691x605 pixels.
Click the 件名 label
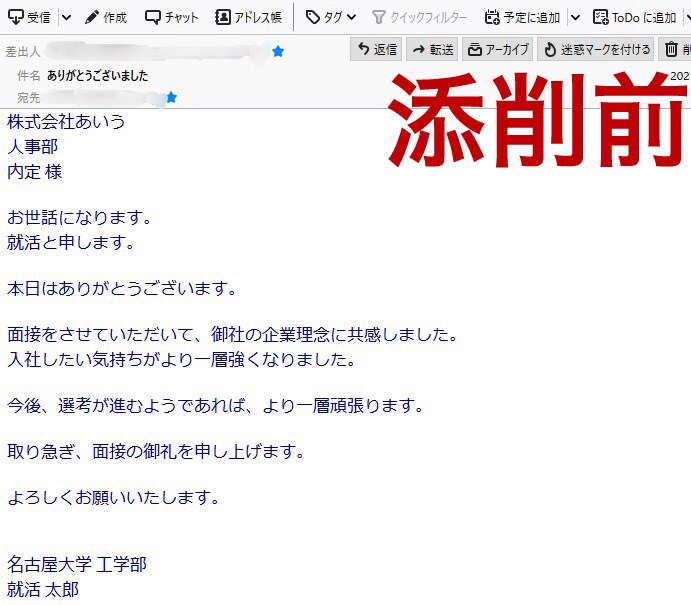[29, 76]
